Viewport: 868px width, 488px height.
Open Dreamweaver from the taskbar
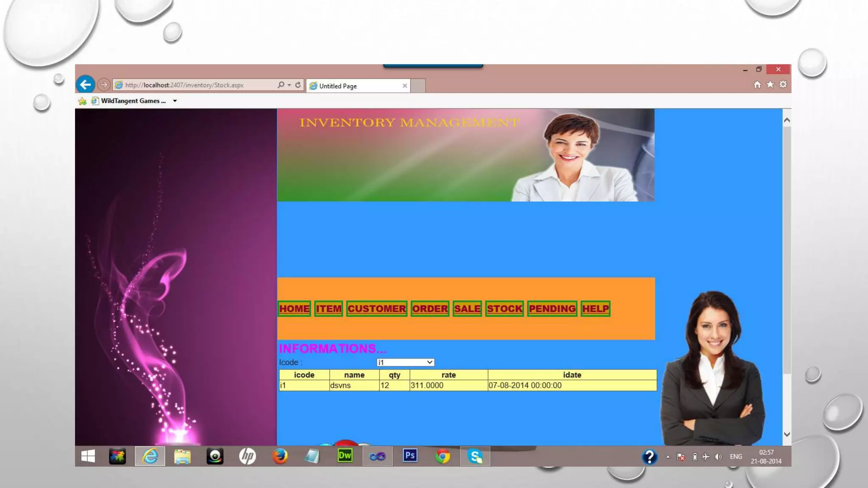(x=345, y=456)
